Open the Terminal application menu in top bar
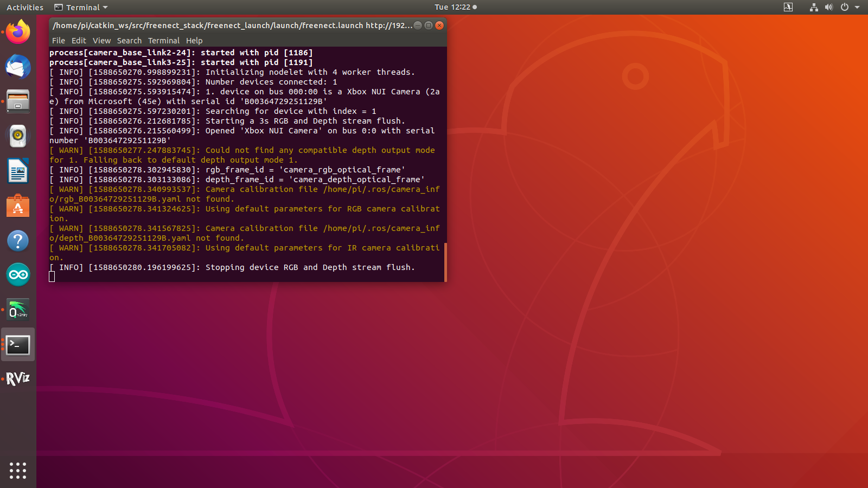Screen dimensions: 868x488 (x=80, y=7)
